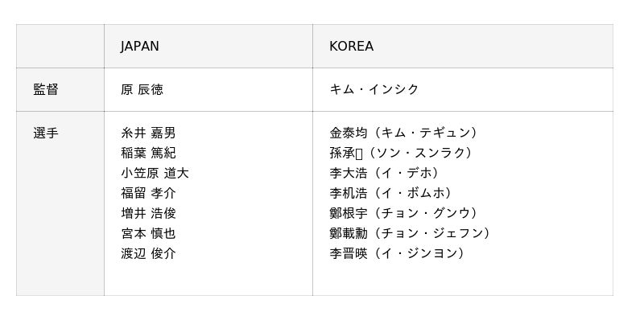Viewport: 644px width, 320px height.
Task: Click the name キム・インシク
Action: [374, 89]
